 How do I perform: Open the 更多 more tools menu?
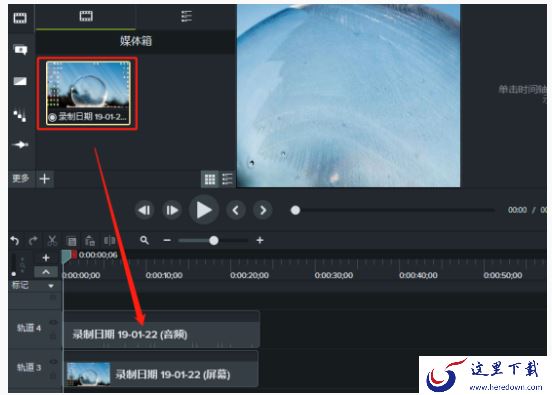pos(20,178)
